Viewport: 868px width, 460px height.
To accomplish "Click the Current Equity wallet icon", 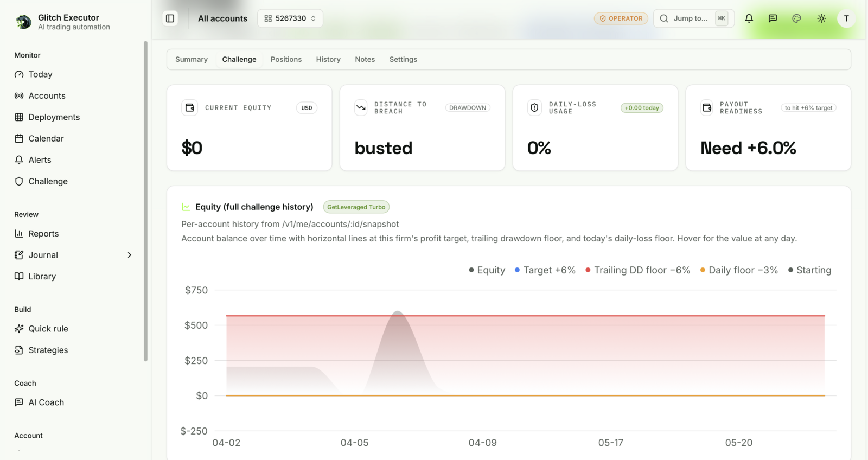I will coord(190,107).
